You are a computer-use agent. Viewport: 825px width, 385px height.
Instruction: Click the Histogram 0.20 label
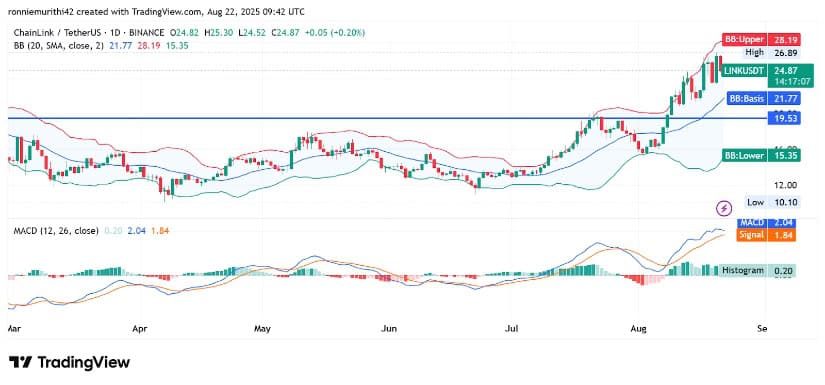(758, 270)
